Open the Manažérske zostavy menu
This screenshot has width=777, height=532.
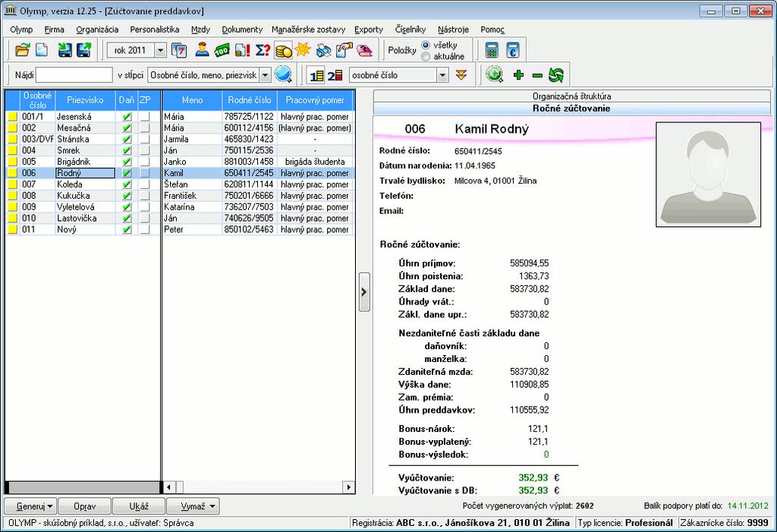[308, 30]
